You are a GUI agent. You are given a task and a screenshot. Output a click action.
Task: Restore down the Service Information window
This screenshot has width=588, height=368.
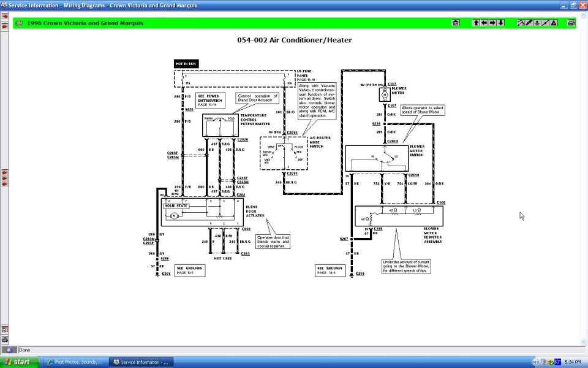click(x=573, y=6)
